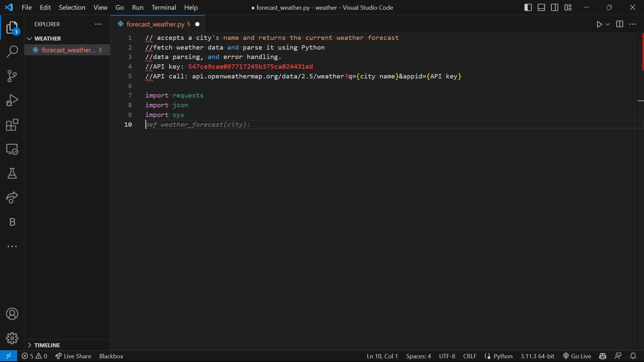Open the Testing beaker panel
This screenshot has height=362, width=644.
pos(12,174)
